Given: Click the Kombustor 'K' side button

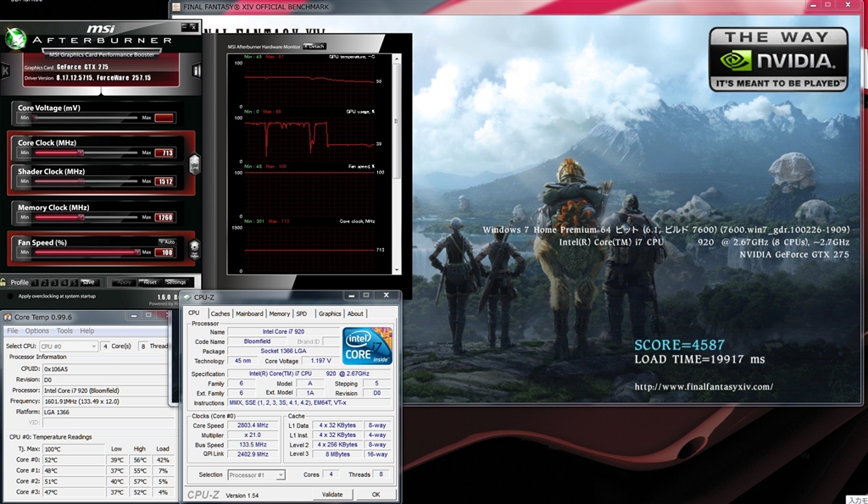Looking at the screenshot, I should (x=4, y=70).
